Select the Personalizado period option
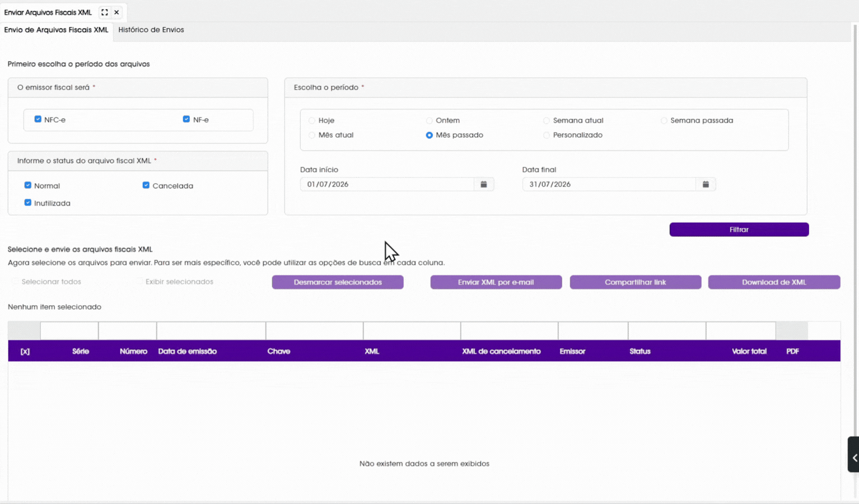 point(547,135)
